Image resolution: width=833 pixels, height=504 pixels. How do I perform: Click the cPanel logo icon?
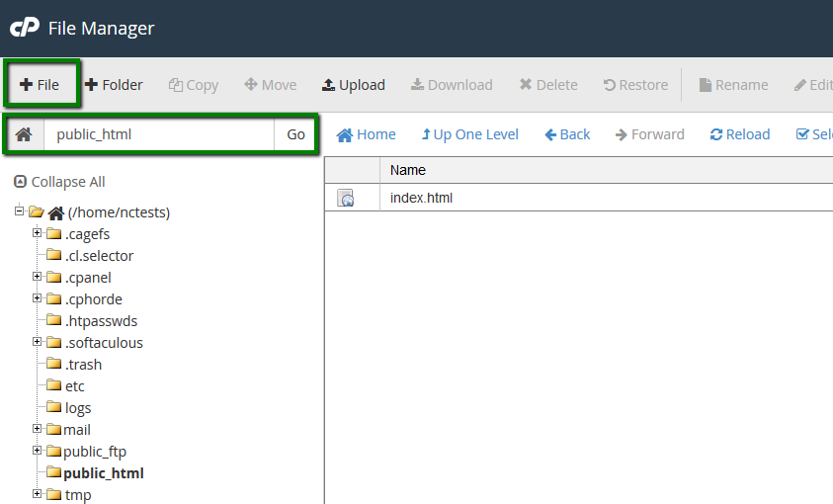pyautogui.click(x=25, y=29)
